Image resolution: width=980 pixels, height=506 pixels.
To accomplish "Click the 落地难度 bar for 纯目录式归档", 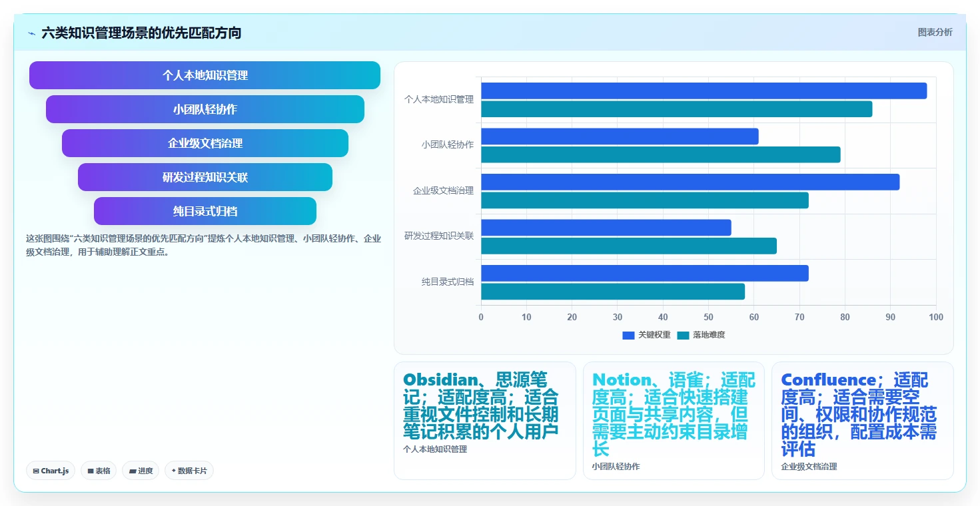I will (613, 291).
